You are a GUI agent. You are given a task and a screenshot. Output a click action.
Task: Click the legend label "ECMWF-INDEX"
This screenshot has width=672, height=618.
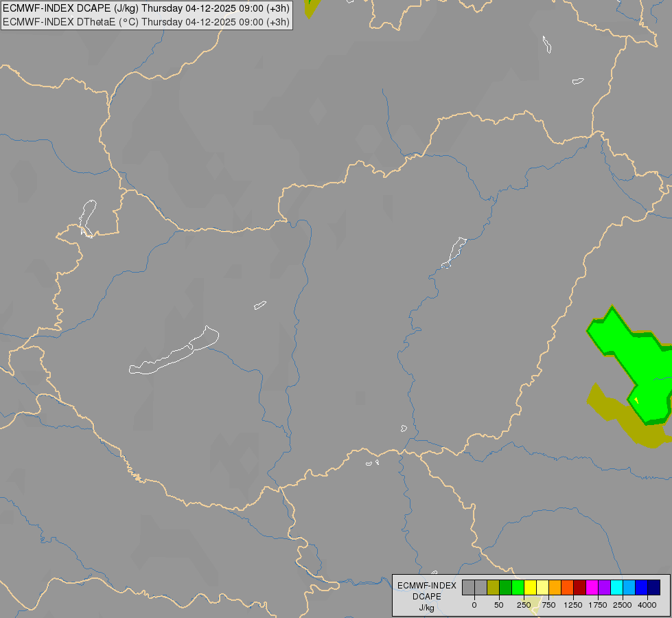coord(427,586)
